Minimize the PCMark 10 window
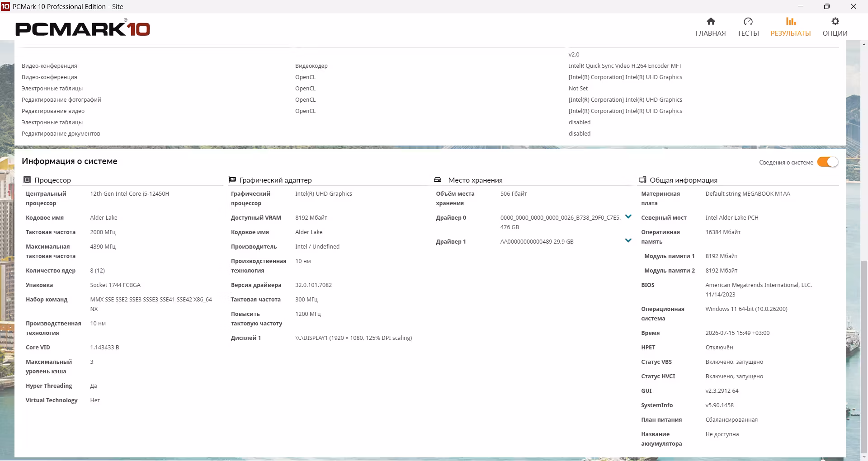The image size is (868, 461). click(x=801, y=6)
